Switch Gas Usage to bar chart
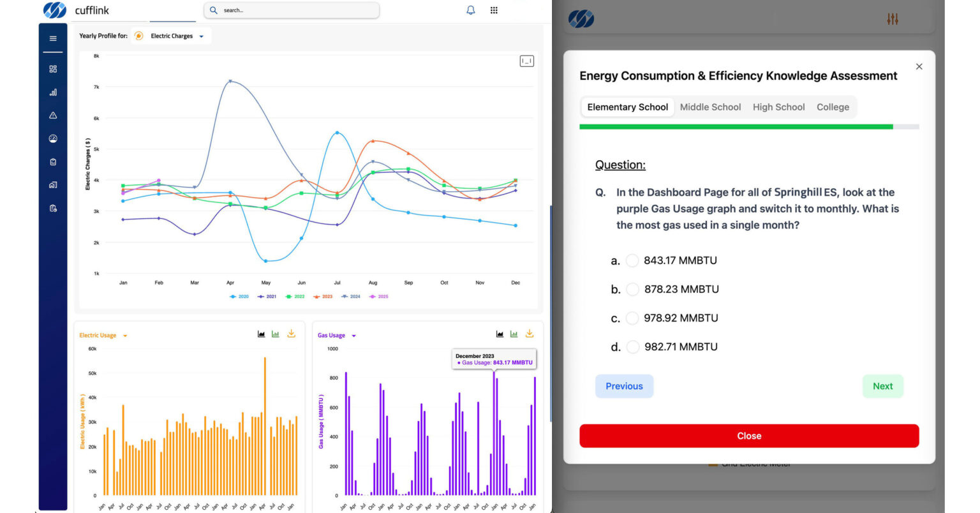Image resolution: width=980 pixels, height=513 pixels. coord(514,334)
